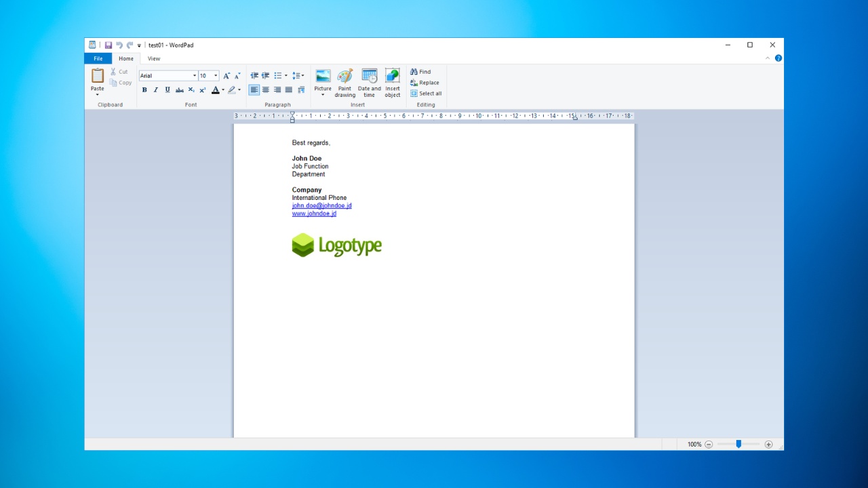Select the Logotype image in the document
The height and width of the screenshot is (488, 868).
click(337, 245)
